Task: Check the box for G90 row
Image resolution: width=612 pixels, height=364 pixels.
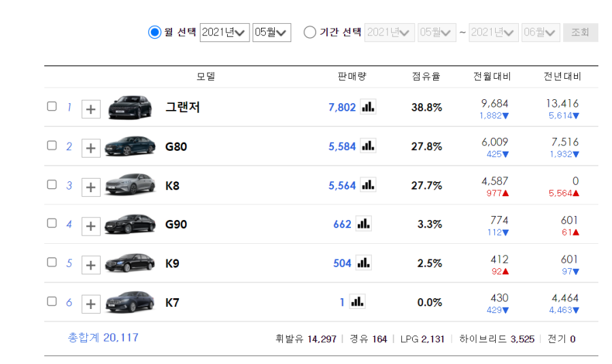Action: [x=52, y=223]
